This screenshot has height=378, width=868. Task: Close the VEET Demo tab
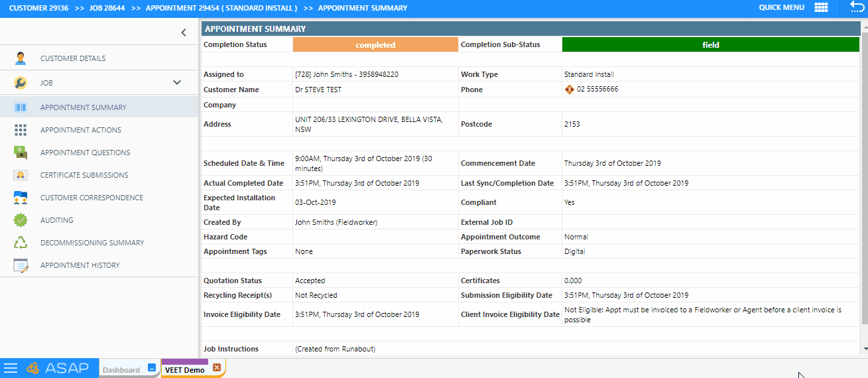tap(216, 368)
